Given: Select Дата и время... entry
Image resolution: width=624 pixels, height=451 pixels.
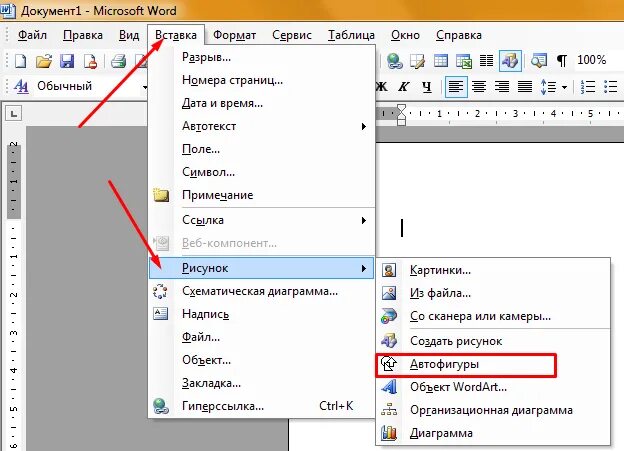Looking at the screenshot, I should [x=261, y=103].
